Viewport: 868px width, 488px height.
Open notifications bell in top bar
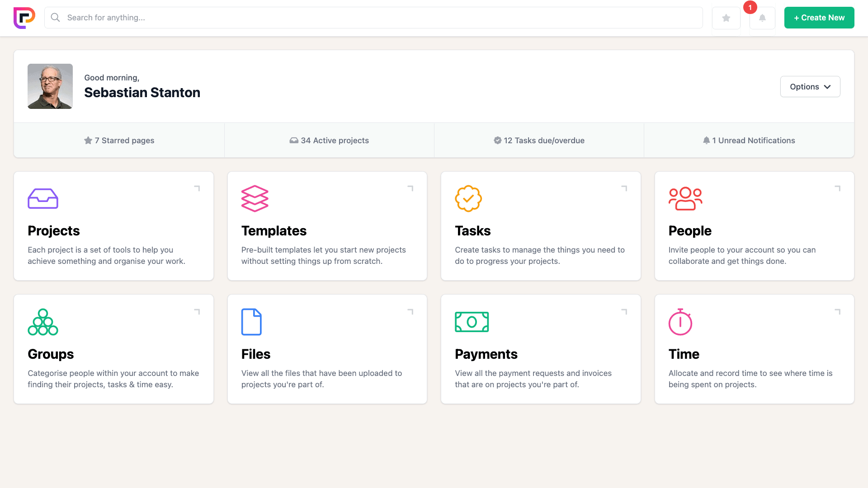(x=762, y=18)
